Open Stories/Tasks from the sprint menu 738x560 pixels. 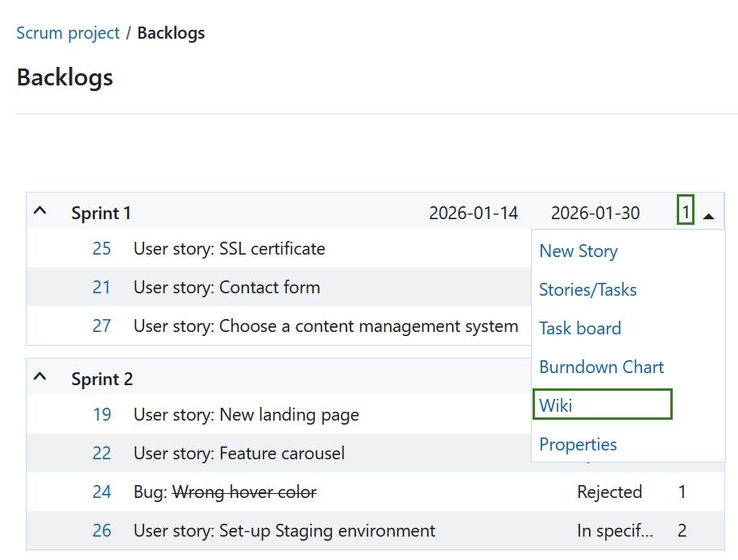pyautogui.click(x=587, y=289)
